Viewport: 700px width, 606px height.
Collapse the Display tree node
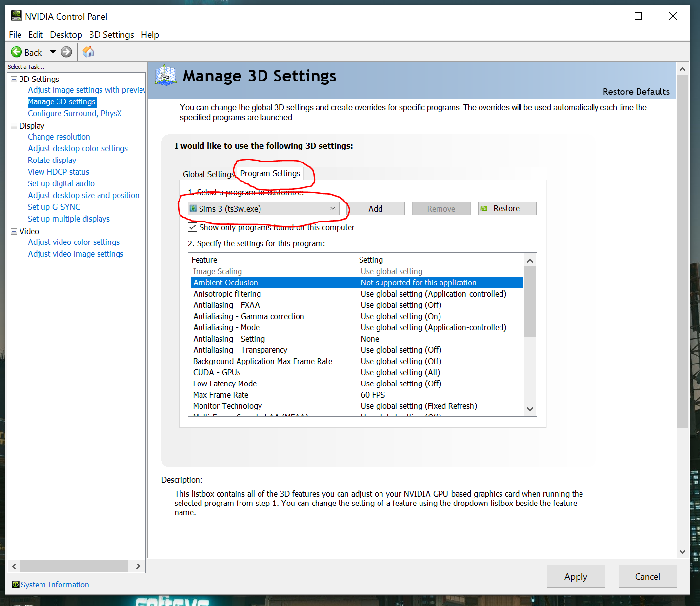(x=14, y=126)
